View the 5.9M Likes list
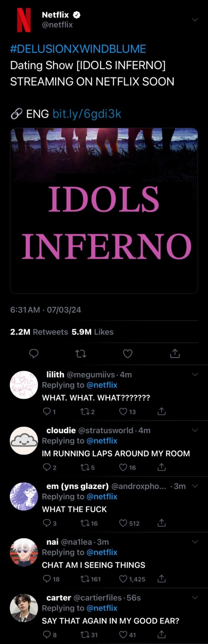The height and width of the screenshot is (644, 208). 92,332
